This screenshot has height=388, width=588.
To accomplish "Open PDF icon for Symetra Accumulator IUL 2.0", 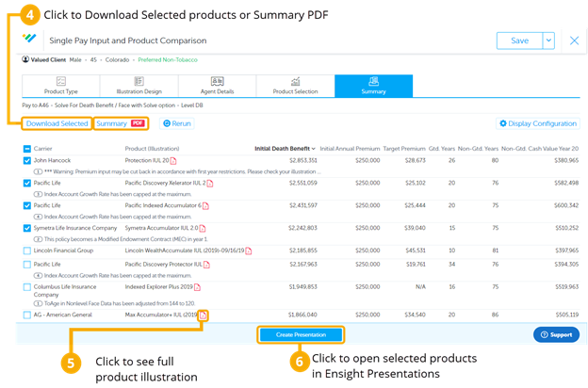I will click(x=203, y=228).
